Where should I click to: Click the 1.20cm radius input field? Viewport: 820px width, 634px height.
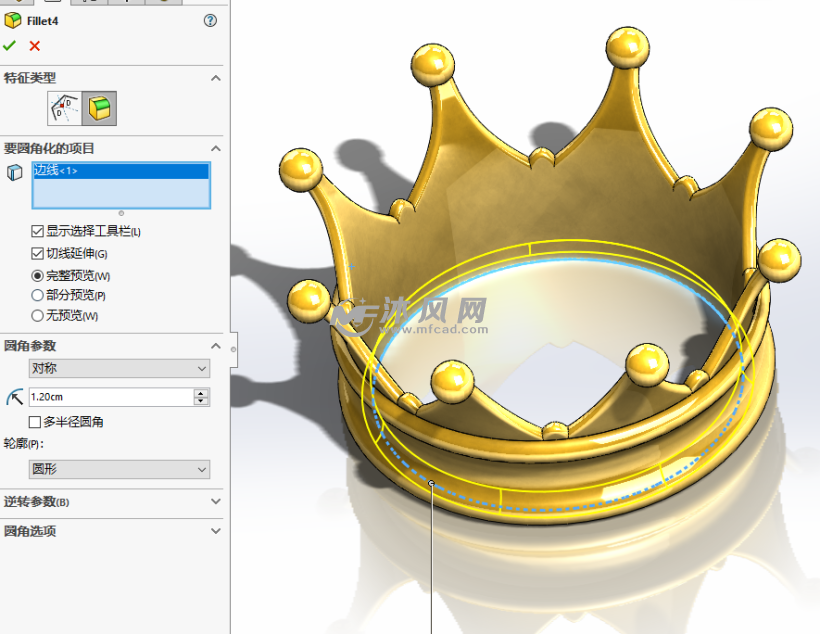(x=111, y=397)
